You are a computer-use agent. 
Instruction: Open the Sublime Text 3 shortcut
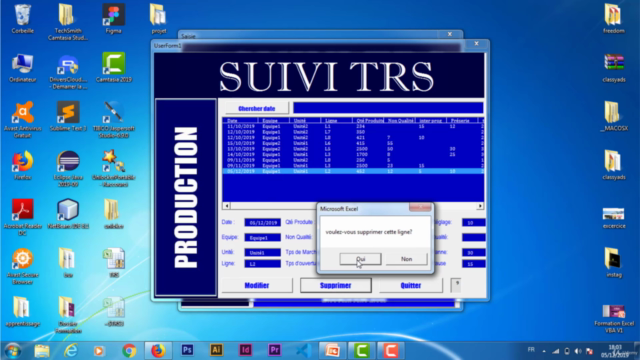[x=68, y=117]
